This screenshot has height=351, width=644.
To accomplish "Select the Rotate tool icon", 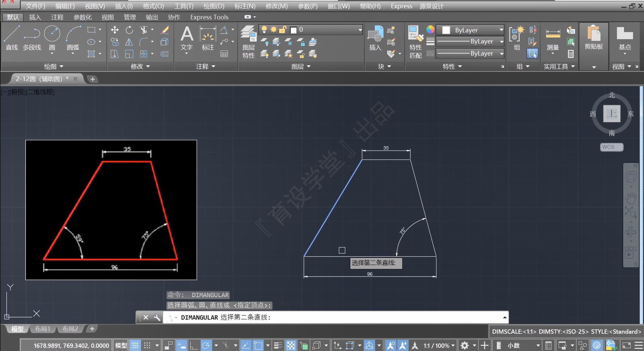I will pyautogui.click(x=129, y=30).
